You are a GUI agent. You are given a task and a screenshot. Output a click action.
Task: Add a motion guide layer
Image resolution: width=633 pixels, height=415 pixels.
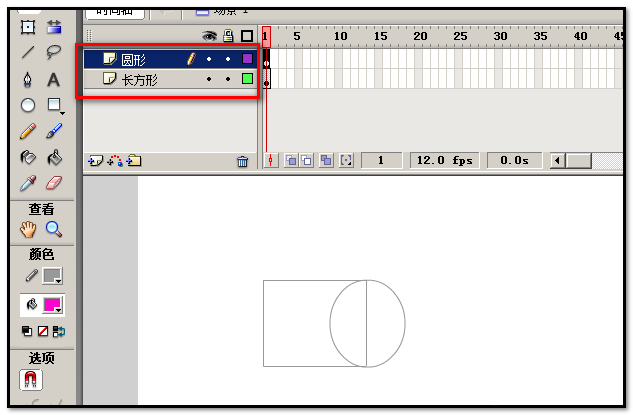[115, 161]
